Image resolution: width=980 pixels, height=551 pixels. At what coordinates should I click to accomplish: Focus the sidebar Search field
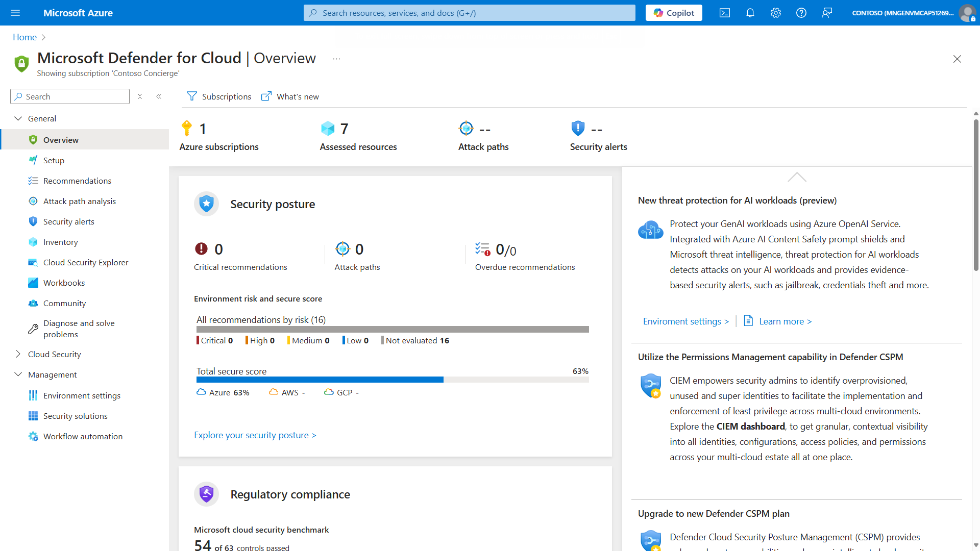coord(70,96)
